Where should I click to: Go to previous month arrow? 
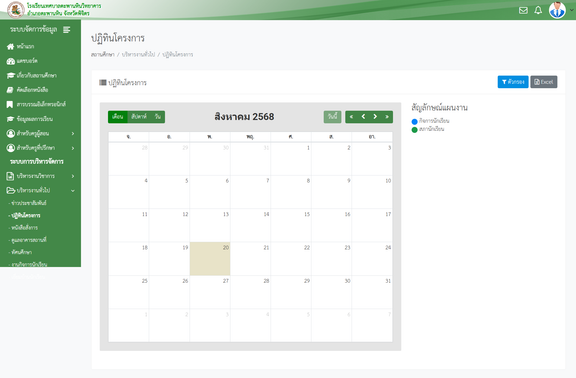tap(363, 117)
